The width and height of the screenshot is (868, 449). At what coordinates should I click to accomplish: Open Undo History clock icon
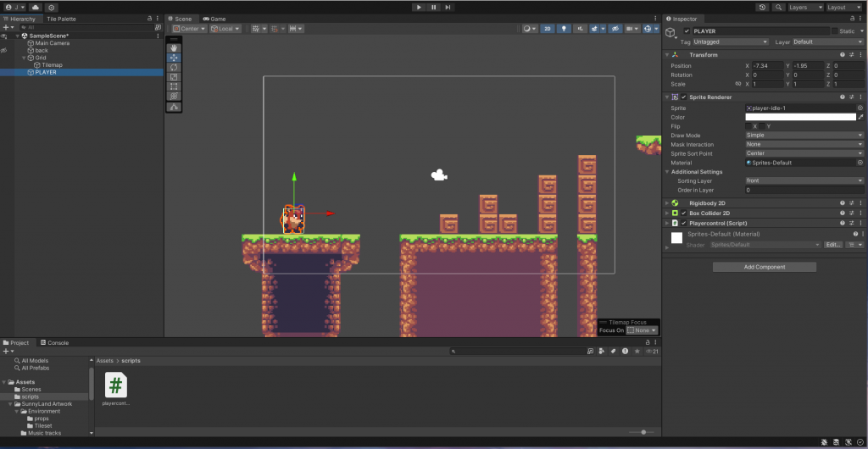[x=762, y=7]
